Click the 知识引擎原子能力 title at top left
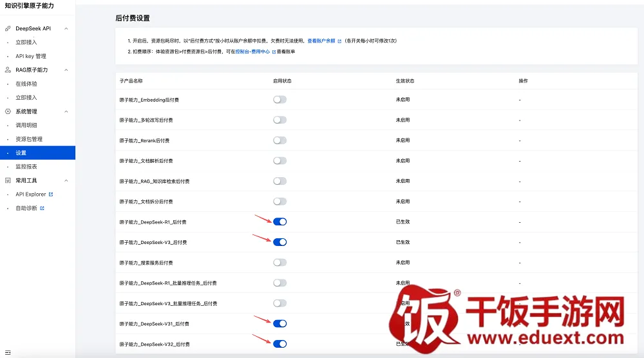The width and height of the screenshot is (644, 358). pyautogui.click(x=29, y=6)
